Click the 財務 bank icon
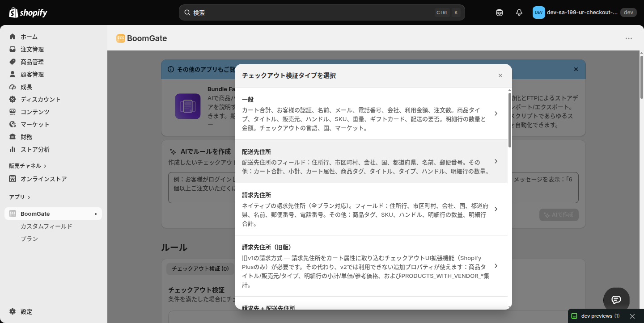Screen dimensions: 644x323 tap(13, 137)
